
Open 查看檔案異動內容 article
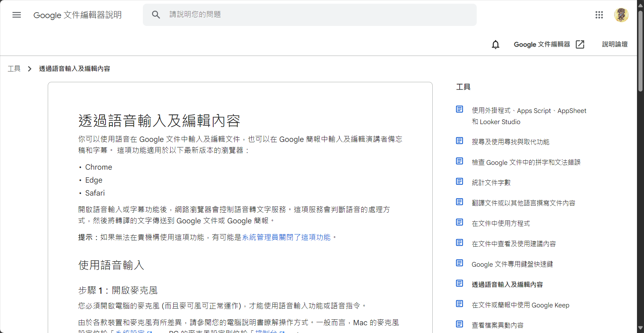pos(497,325)
